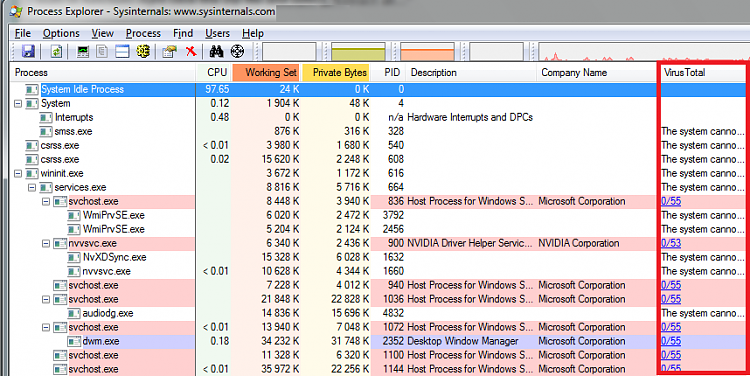Collapse the parent nvvsvc.exe PID 900 node
Screen dimensions: 750x376
(x=46, y=243)
